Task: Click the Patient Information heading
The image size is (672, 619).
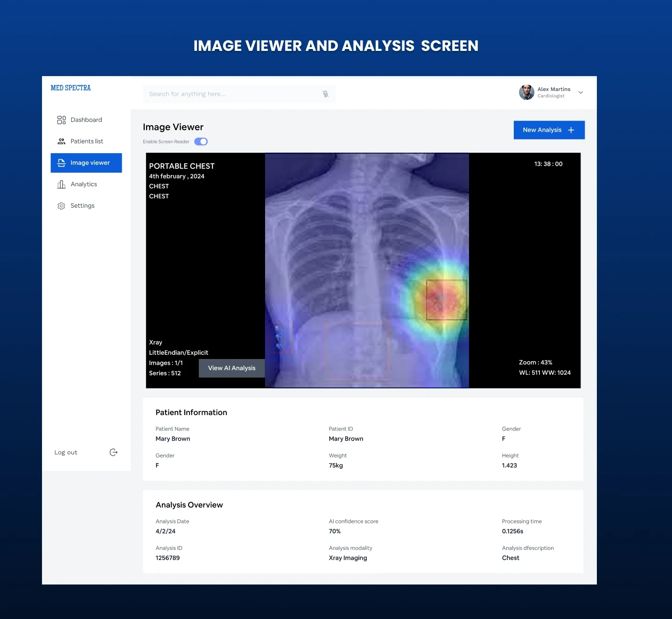Action: click(191, 413)
